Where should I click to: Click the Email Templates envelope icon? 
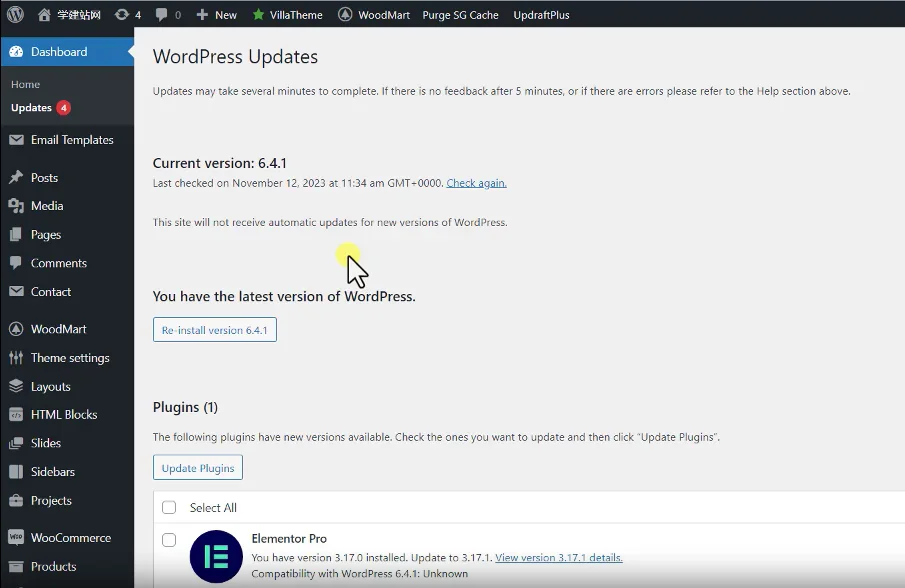(x=16, y=140)
